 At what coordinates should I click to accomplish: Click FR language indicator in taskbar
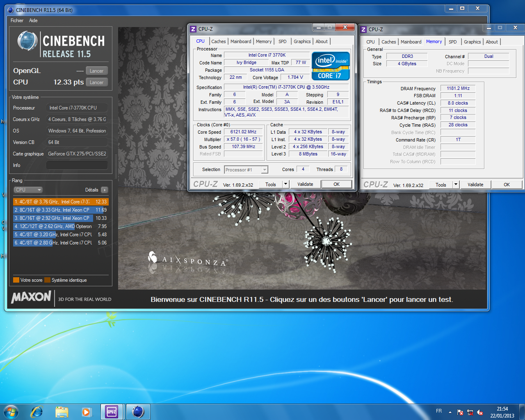(439, 411)
